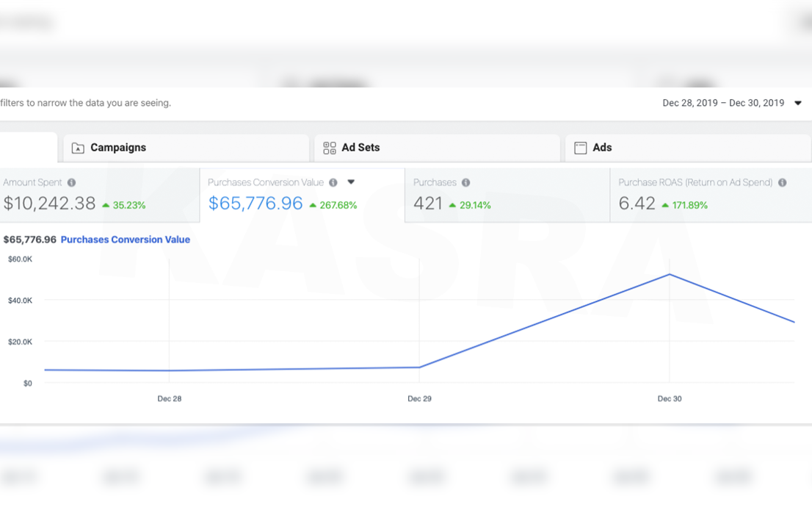
Task: Select the $65,776.96 conversion value card
Action: [x=255, y=204]
